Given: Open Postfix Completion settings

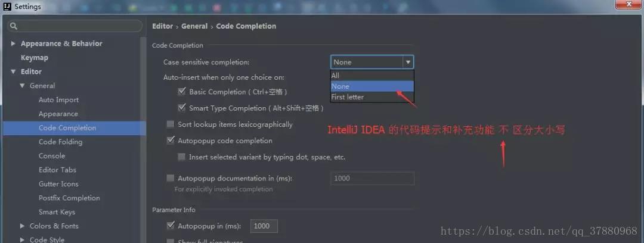Looking at the screenshot, I should (69, 198).
